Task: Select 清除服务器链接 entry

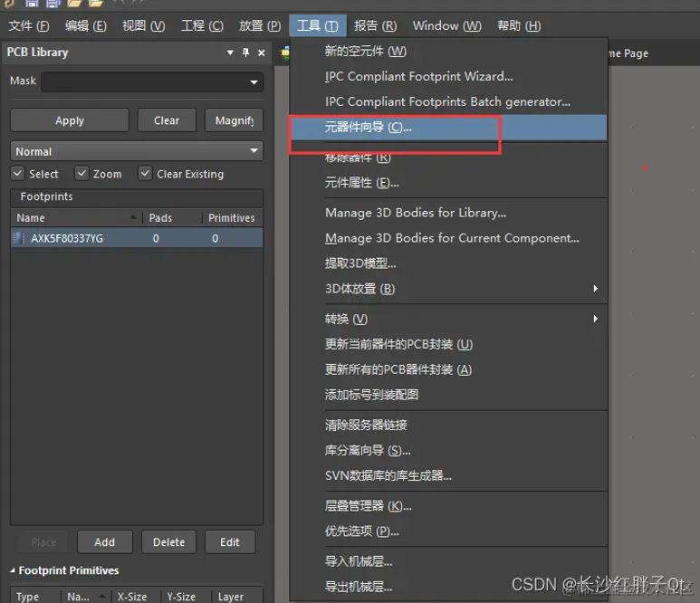Action: tap(448, 425)
